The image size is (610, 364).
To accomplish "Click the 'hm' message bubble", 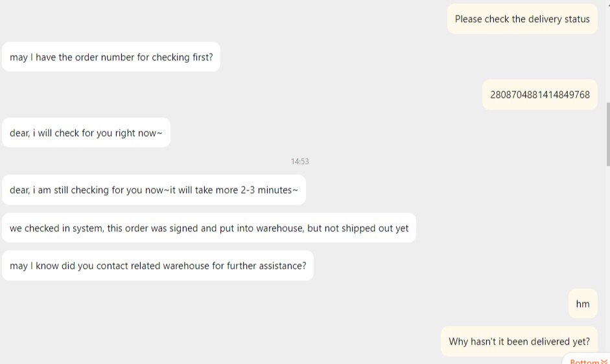I will pyautogui.click(x=583, y=304).
